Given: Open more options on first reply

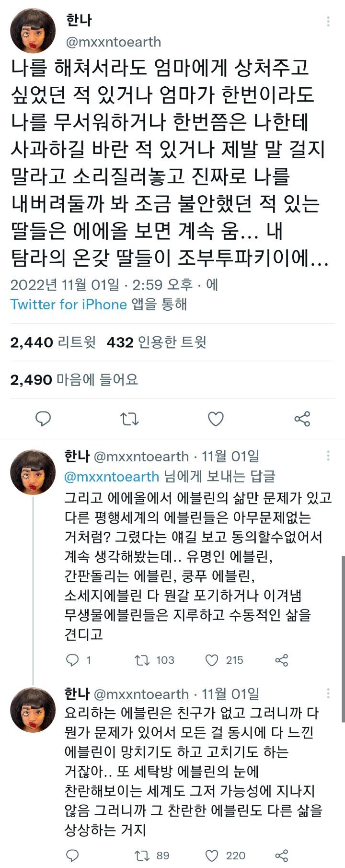Looking at the screenshot, I should (x=328, y=456).
